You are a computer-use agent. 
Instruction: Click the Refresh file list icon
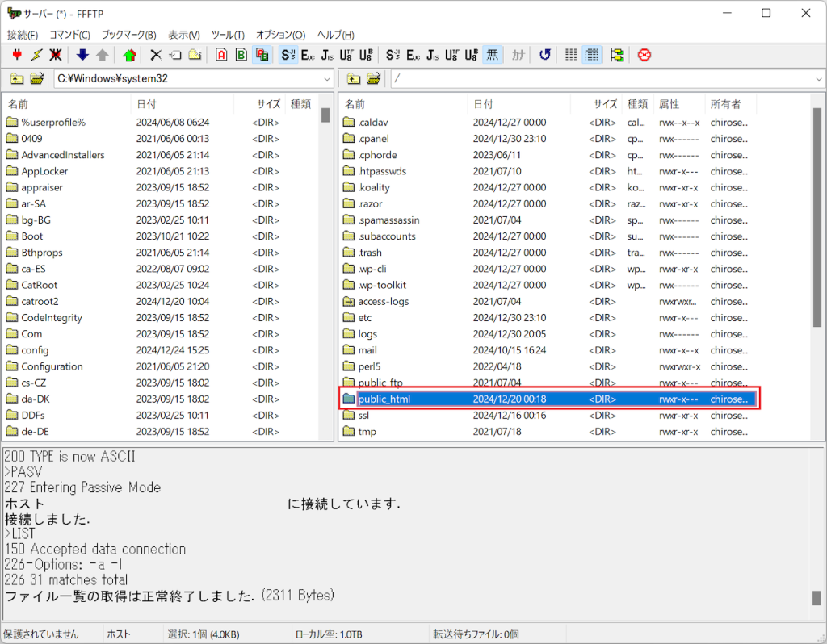click(544, 55)
